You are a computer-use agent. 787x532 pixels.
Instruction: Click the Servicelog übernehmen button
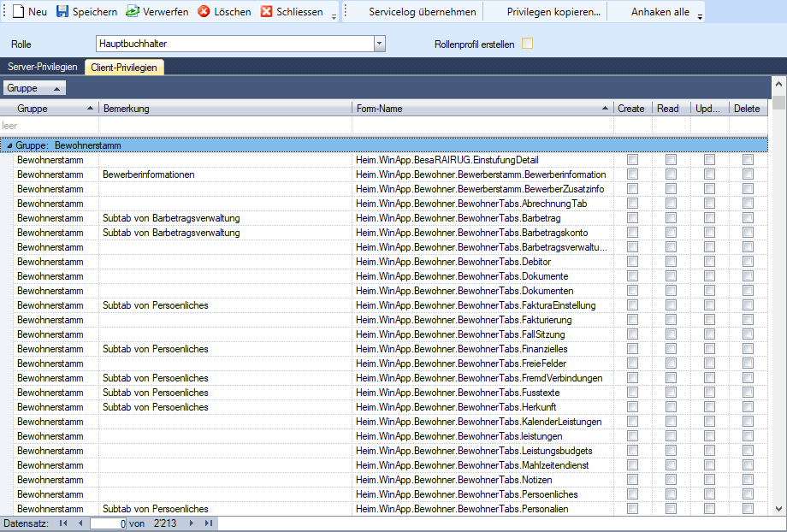422,12
